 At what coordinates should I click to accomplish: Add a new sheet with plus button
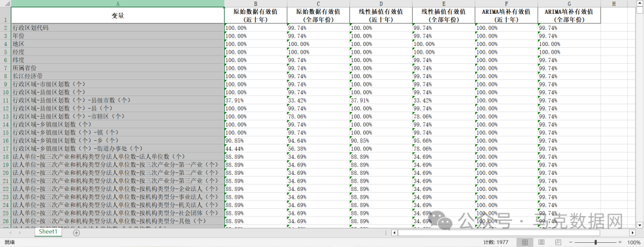(76, 233)
